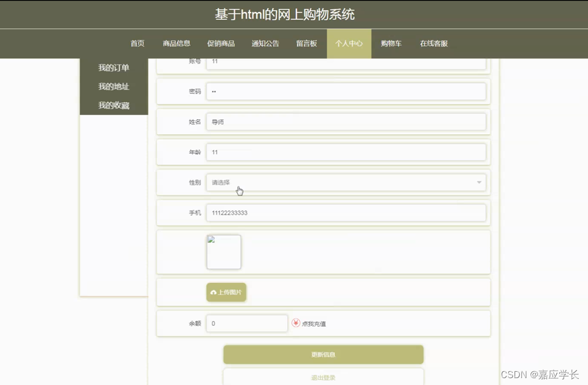Open 购物车 menu item

click(391, 44)
